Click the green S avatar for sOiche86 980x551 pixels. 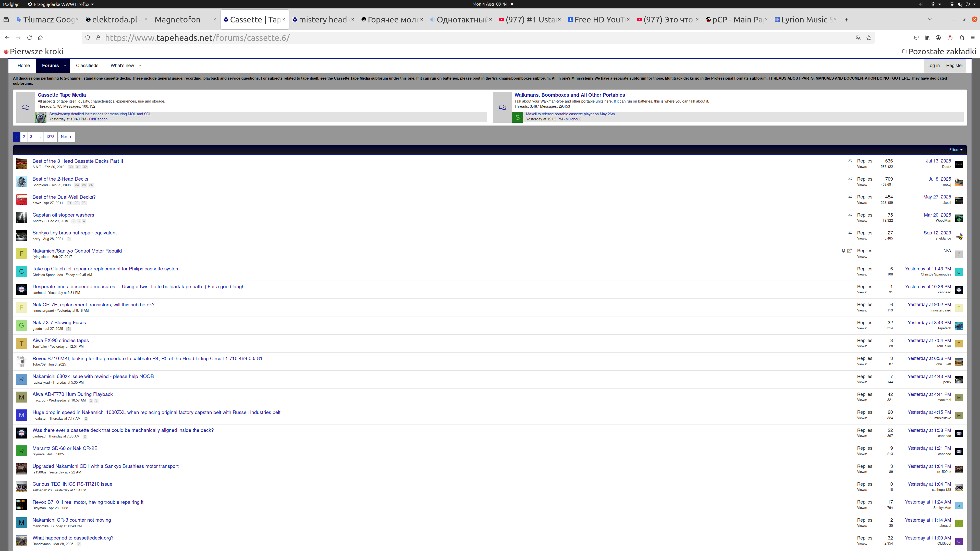pyautogui.click(x=517, y=117)
